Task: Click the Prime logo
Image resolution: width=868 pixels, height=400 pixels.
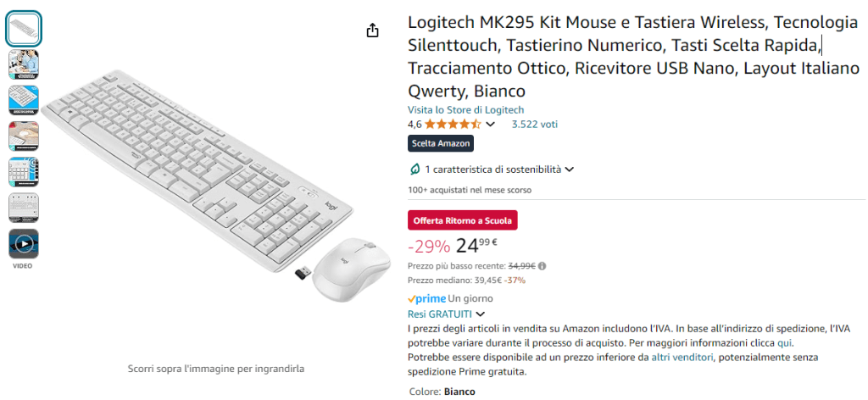Action: [426, 298]
